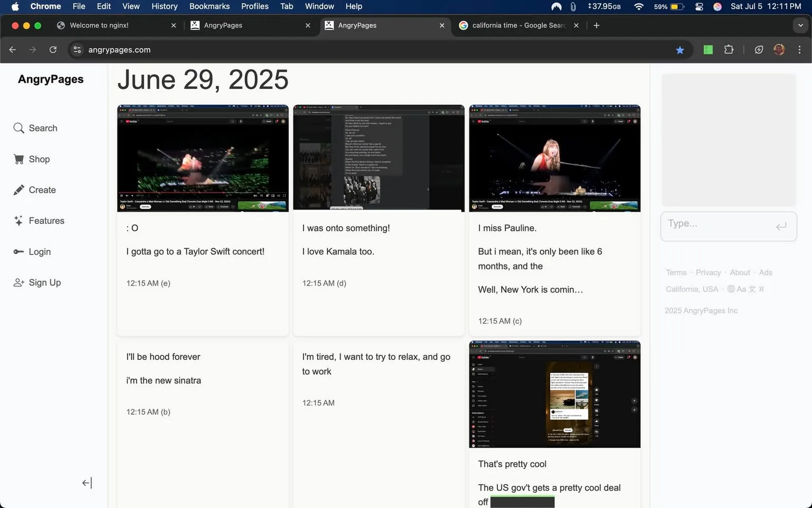Viewport: 812px width, 508px height.
Task: Select the Search icon in the sidebar
Action: 19,128
